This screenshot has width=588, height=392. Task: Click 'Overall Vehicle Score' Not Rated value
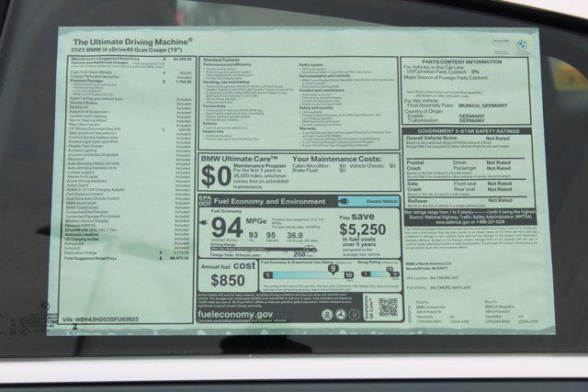tap(498, 139)
